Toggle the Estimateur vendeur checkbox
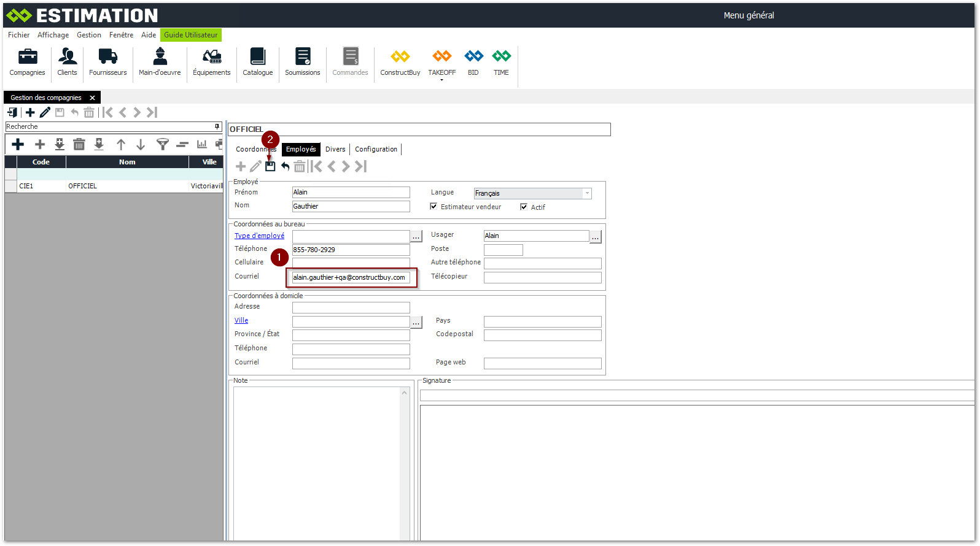980x546 pixels. click(434, 207)
